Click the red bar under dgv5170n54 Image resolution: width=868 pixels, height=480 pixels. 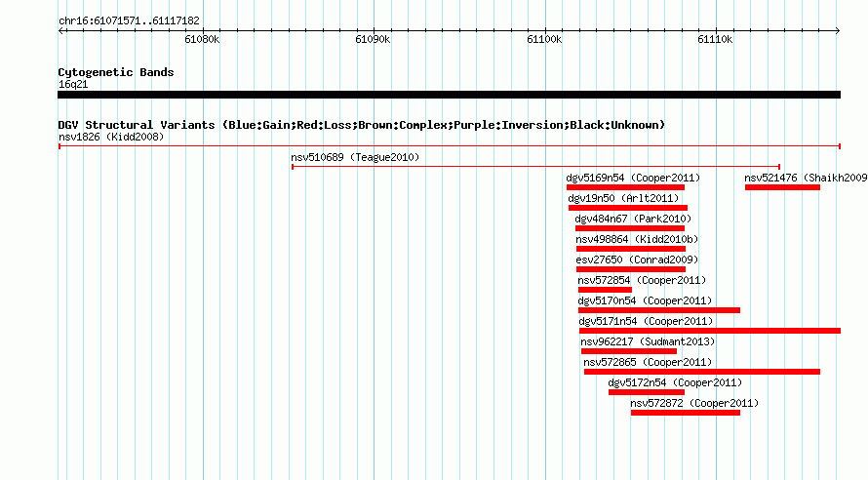pyautogui.click(x=659, y=310)
